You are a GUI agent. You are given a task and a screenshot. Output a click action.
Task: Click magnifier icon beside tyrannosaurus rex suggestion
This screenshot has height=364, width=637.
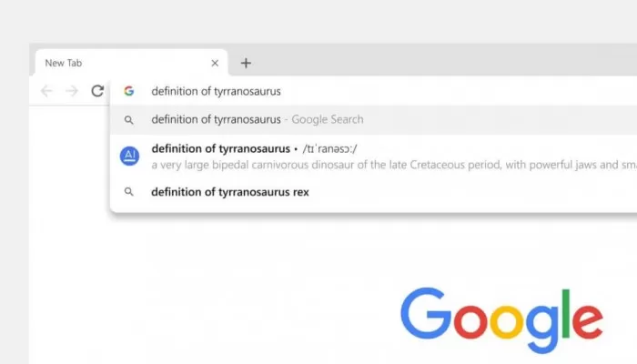(129, 192)
